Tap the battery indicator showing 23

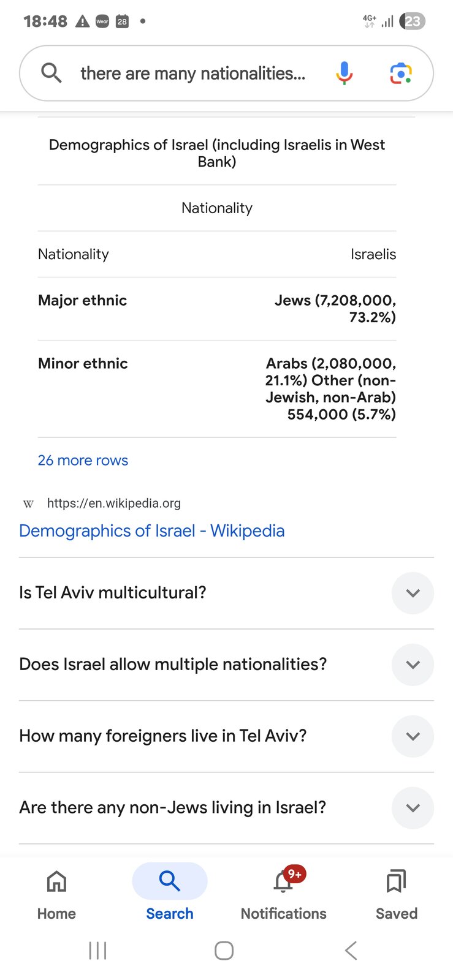413,21
